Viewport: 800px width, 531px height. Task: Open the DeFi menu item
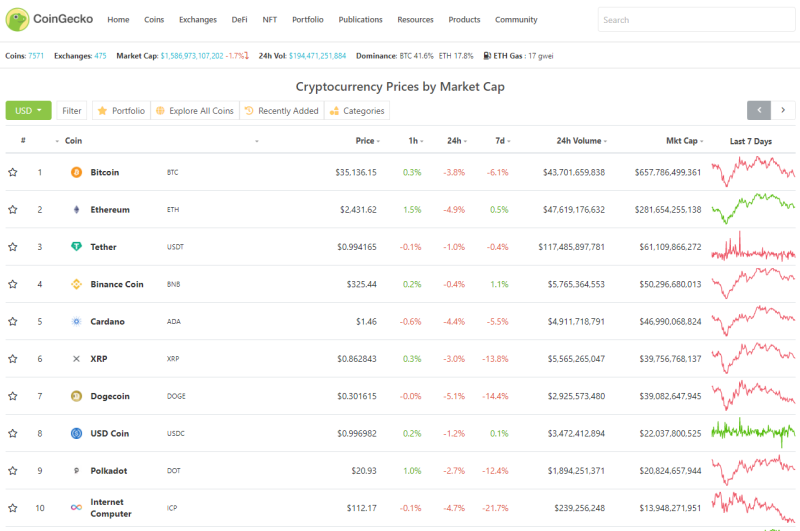click(x=239, y=19)
